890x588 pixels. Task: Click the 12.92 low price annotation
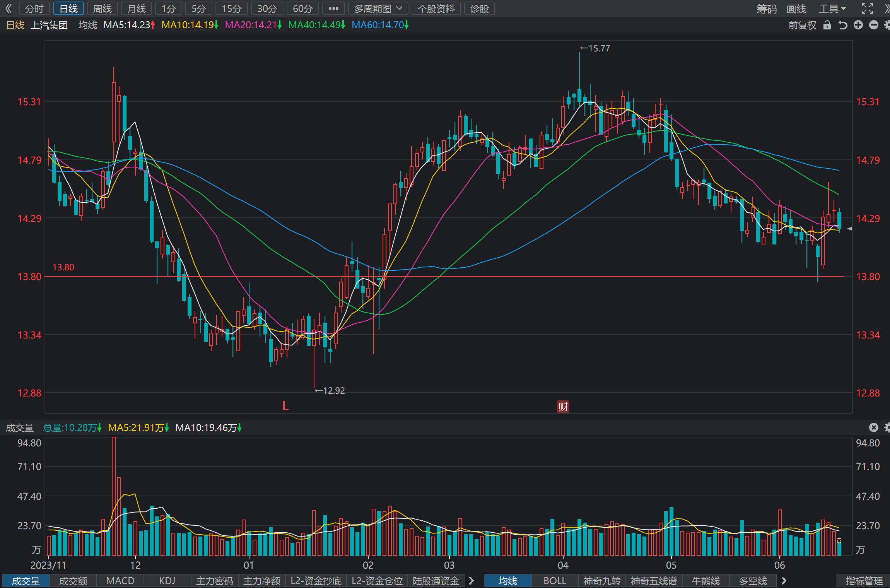click(330, 390)
